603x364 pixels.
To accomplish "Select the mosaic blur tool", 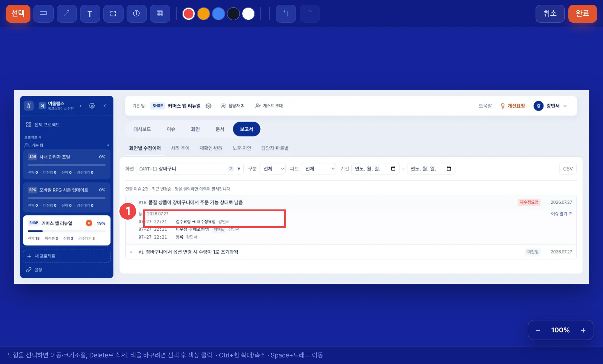I will point(160,13).
